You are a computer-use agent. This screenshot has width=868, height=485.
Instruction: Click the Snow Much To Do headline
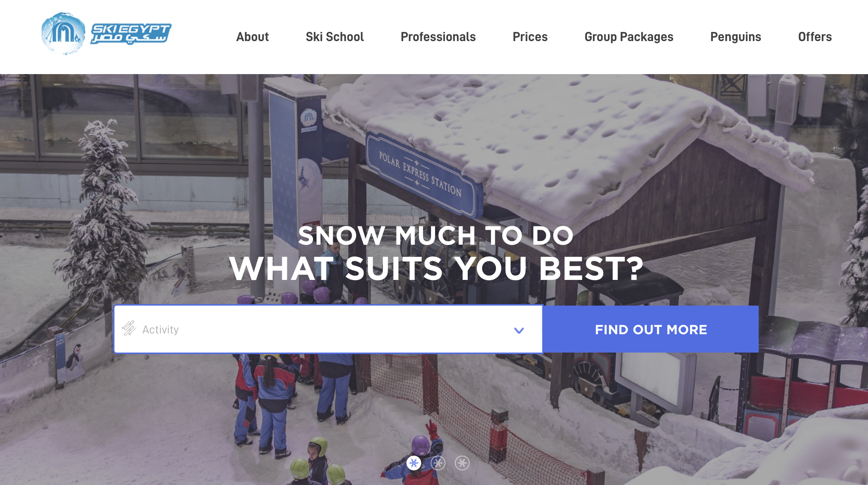[435, 235]
